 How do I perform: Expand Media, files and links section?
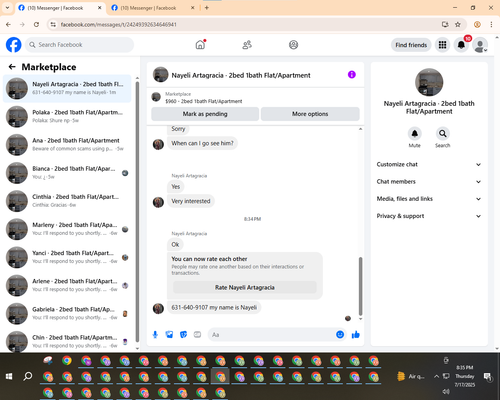(429, 199)
